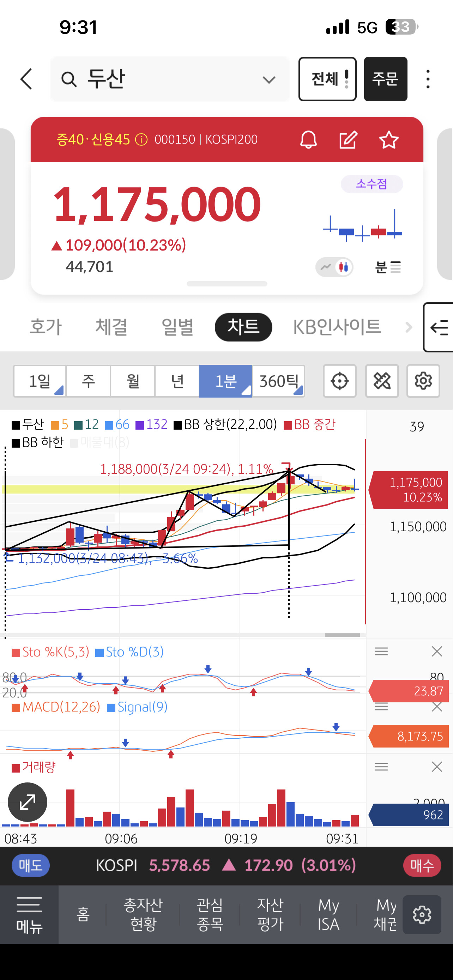Toggle the 132 moving average legend
This screenshot has height=980, width=453.
pos(151,424)
